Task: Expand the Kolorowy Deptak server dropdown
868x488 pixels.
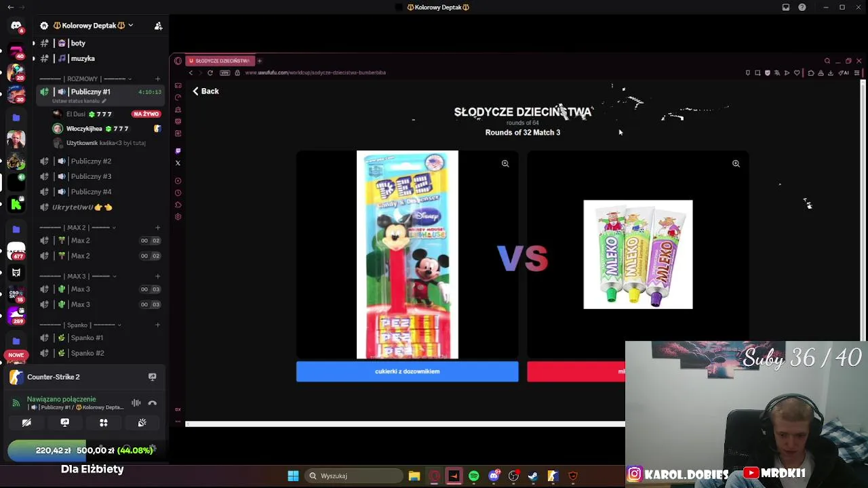Action: pyautogui.click(x=130, y=26)
